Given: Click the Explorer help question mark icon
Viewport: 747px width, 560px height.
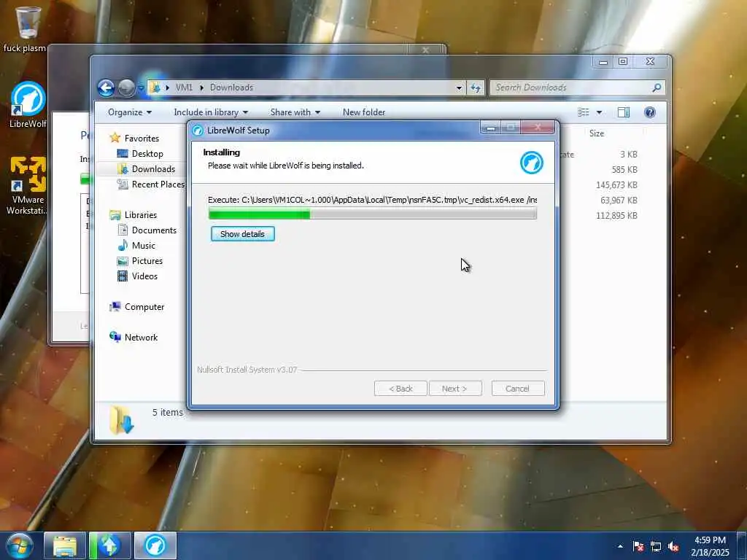Looking at the screenshot, I should [650, 112].
